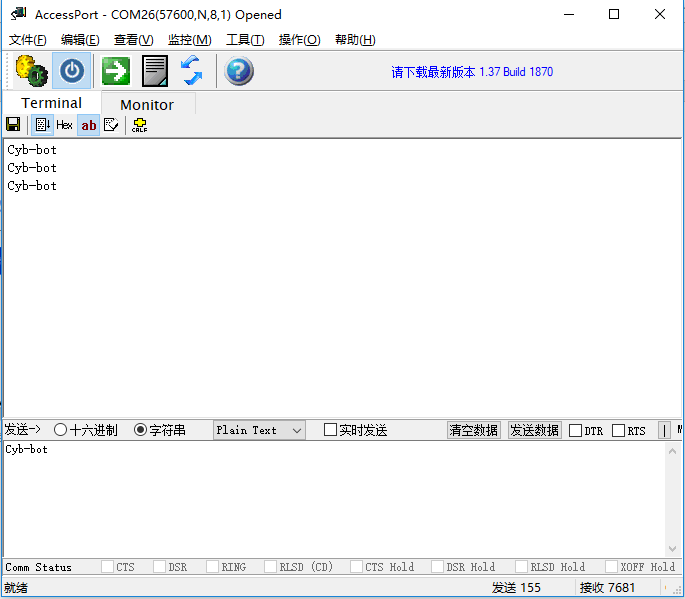This screenshot has width=685, height=599.
Task: Open the 帮助(H) menu
Action: coord(355,40)
